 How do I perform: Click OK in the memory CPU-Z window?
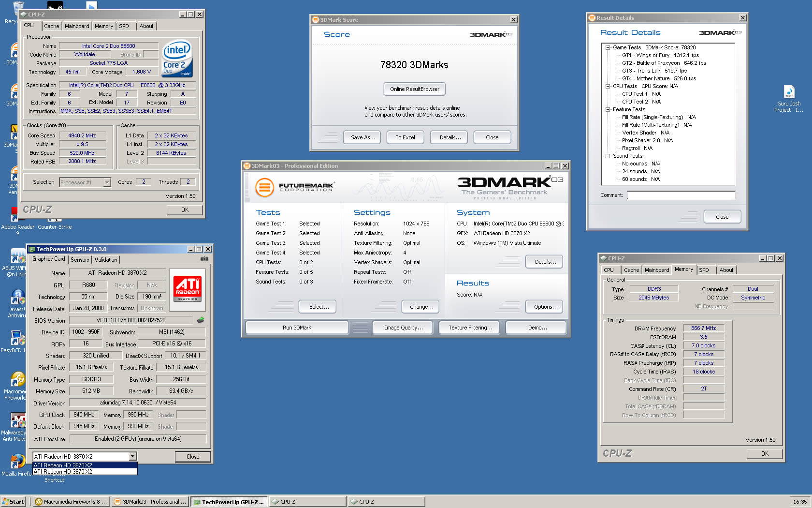click(x=764, y=454)
